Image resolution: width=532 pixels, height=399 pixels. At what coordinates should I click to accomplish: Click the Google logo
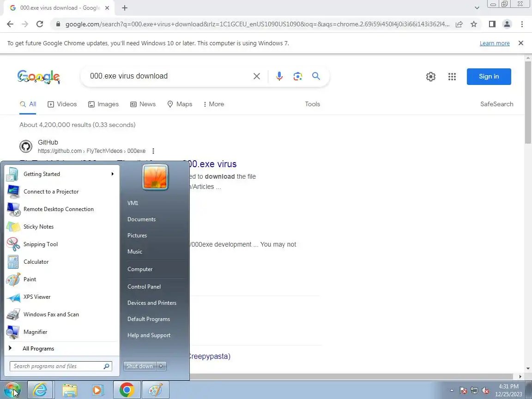point(39,77)
